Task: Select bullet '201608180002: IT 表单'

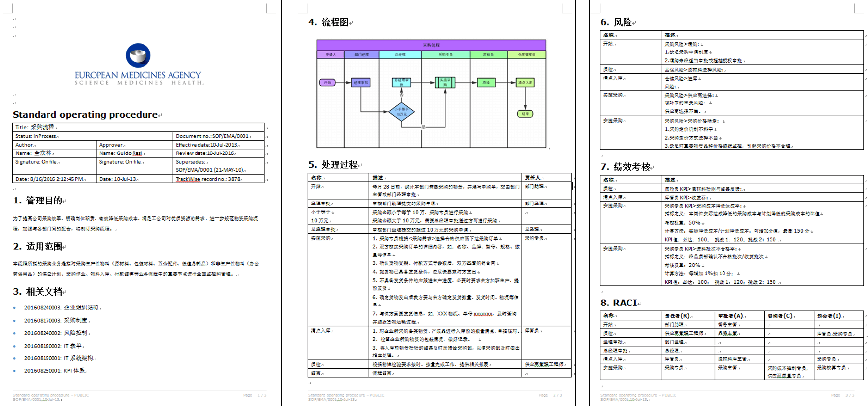Action: 53,346
